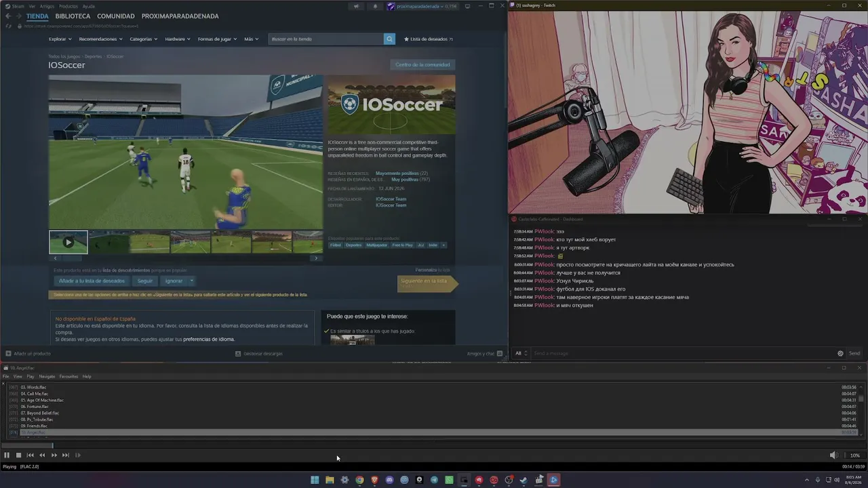Play the IOSoccer trailer video thumbnail
Viewport: 868px width, 488px height.
click(x=68, y=242)
